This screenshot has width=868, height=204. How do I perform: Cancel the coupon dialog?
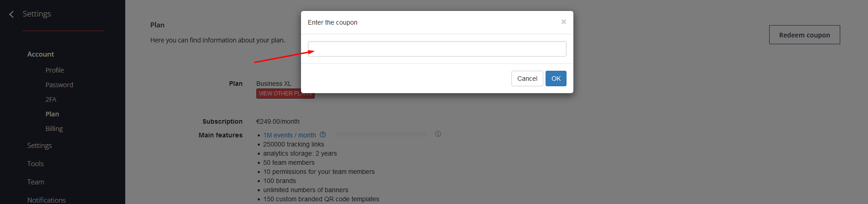(527, 78)
